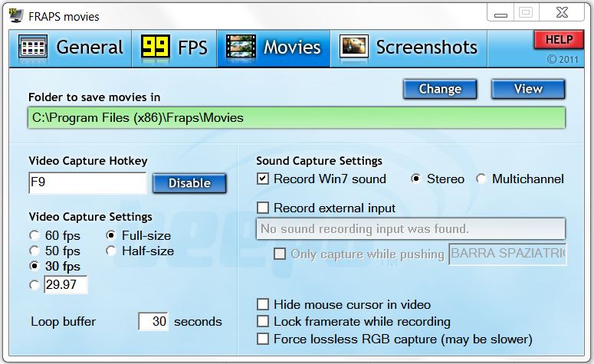This screenshot has height=364, width=594.
Task: Click the movies folder path field
Action: [297, 118]
